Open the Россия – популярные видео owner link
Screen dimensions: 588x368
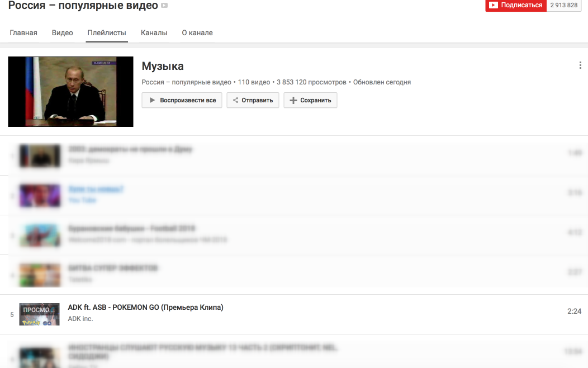point(186,82)
